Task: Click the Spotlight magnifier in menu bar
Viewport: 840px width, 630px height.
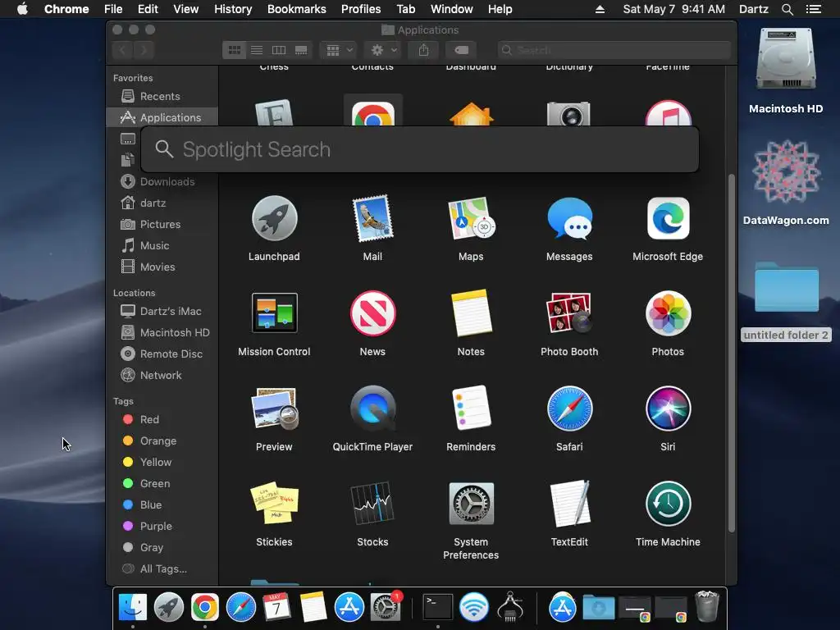Action: coord(787,9)
